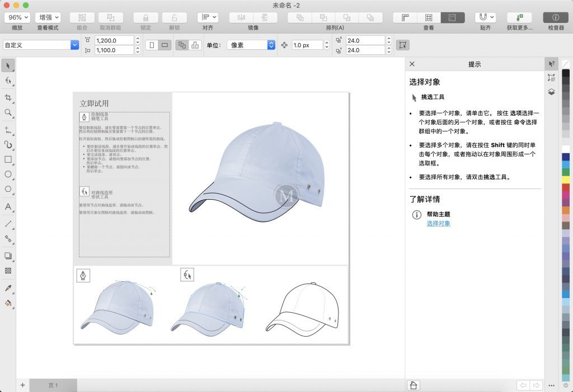Select the Polygon tool
The width and height of the screenshot is (573, 392).
click(8, 190)
